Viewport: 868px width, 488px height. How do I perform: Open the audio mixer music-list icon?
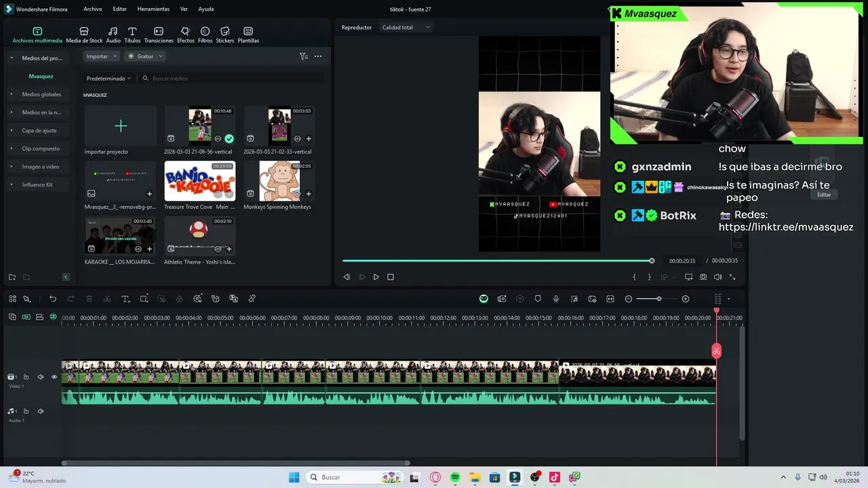(574, 299)
